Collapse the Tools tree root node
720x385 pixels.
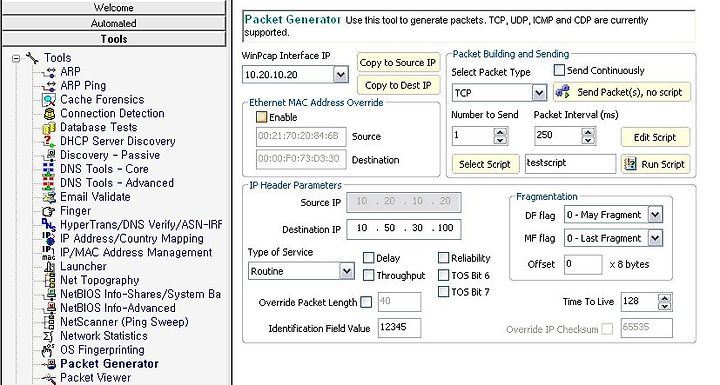16,58
